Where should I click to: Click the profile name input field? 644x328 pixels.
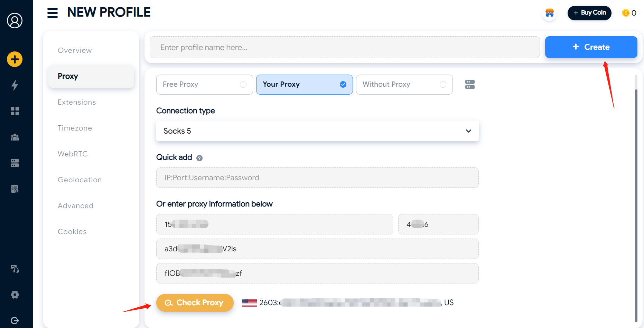[x=345, y=47]
